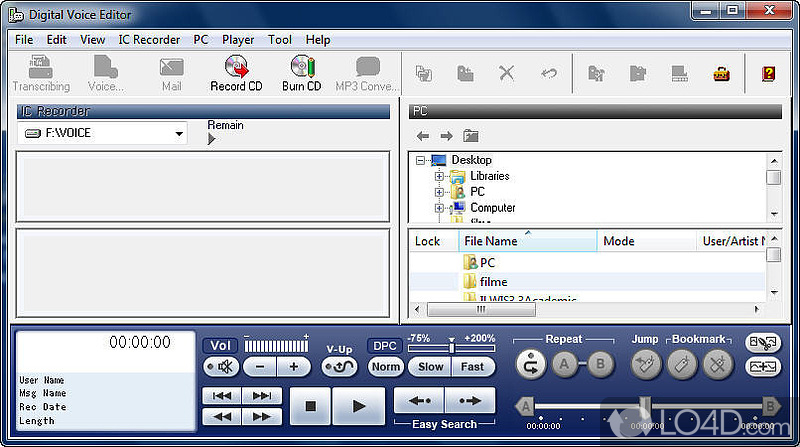Open the red help book icon
The width and height of the screenshot is (800, 447).
point(768,73)
